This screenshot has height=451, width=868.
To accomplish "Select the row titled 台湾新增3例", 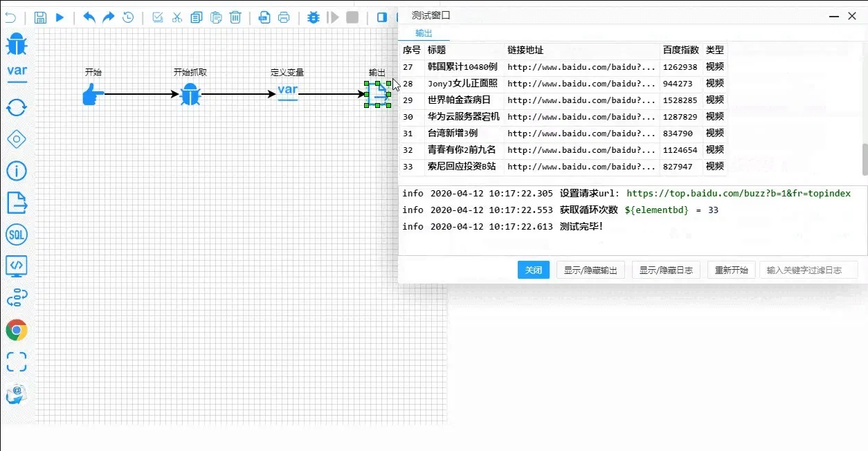I will (563, 134).
